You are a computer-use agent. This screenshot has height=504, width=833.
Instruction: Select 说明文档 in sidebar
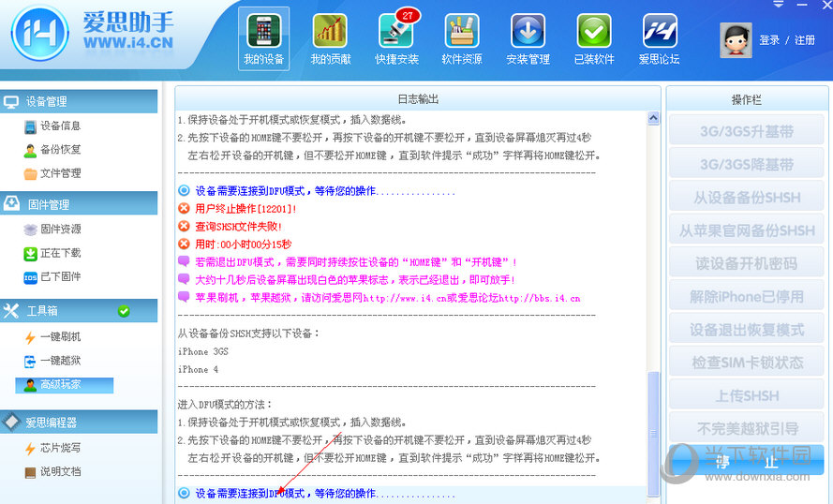click(52, 471)
